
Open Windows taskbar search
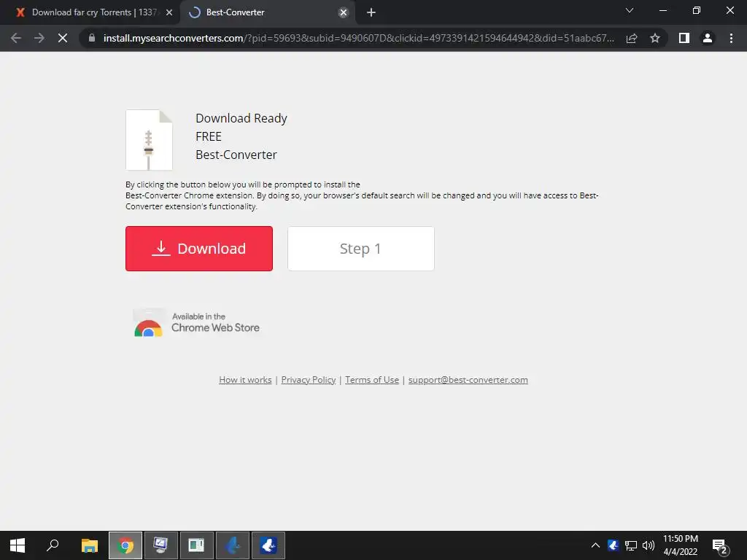(53, 545)
